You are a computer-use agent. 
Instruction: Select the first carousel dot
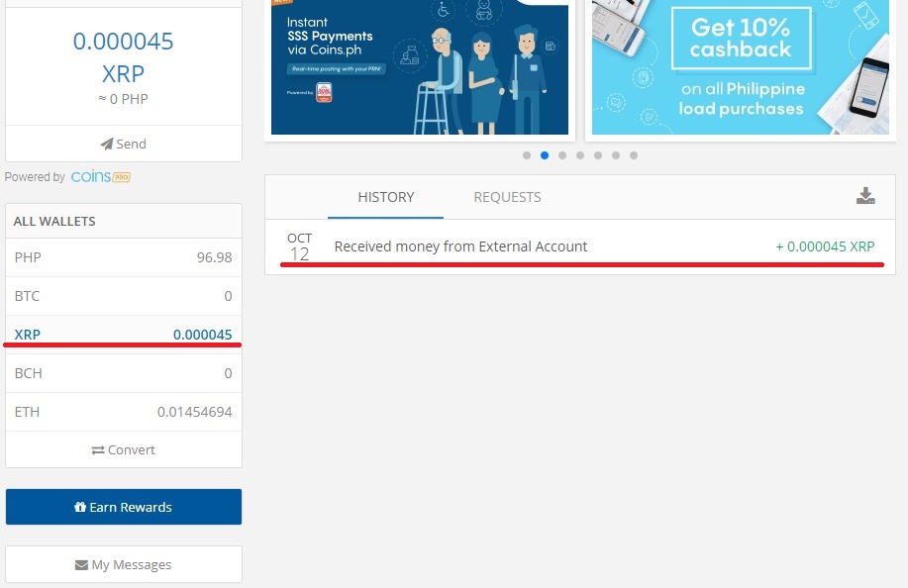coord(527,155)
